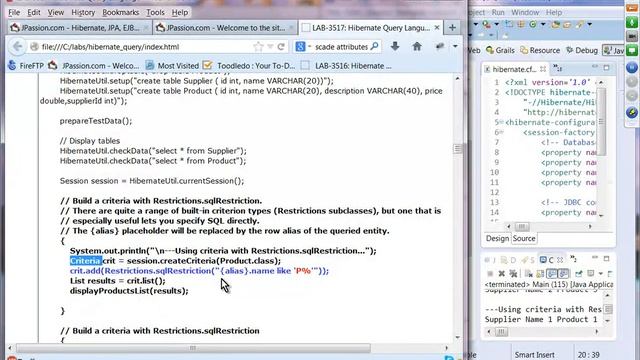640x360 pixels.
Task: Collapse hibernate-configuration fold on line 5
Action: (502, 122)
